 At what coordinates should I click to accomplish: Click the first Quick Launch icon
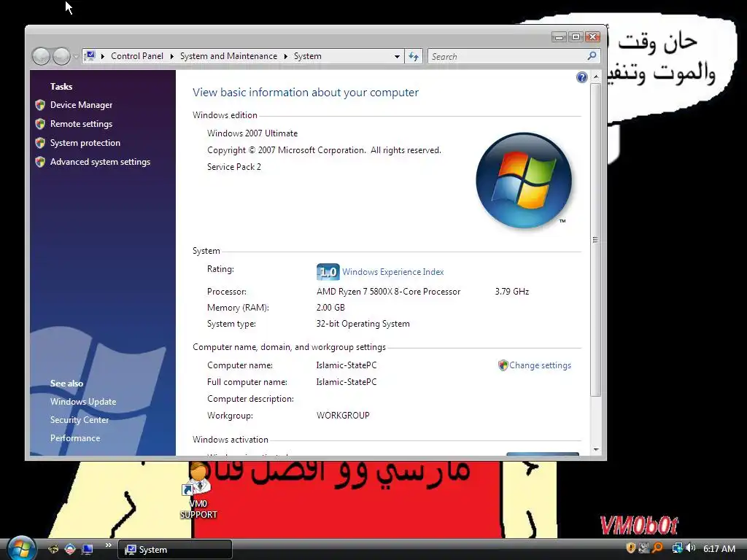tap(53, 549)
